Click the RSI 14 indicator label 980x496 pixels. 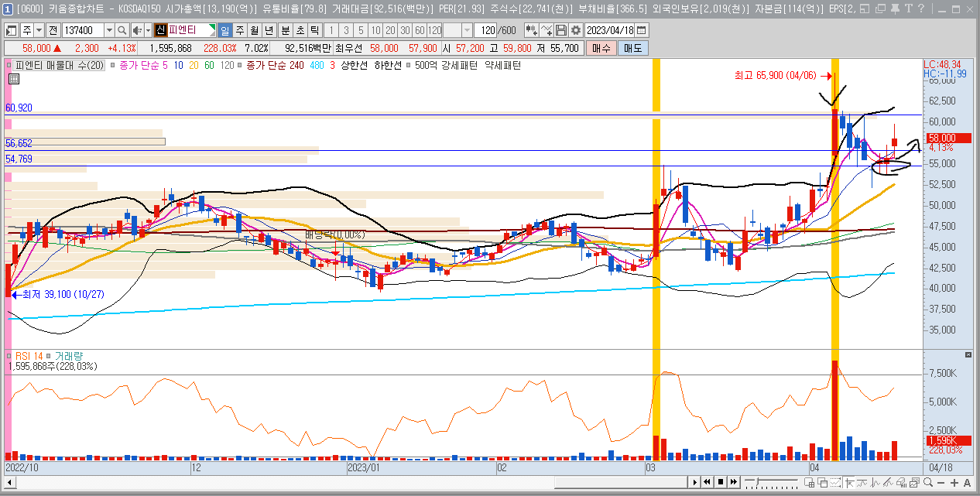point(28,356)
